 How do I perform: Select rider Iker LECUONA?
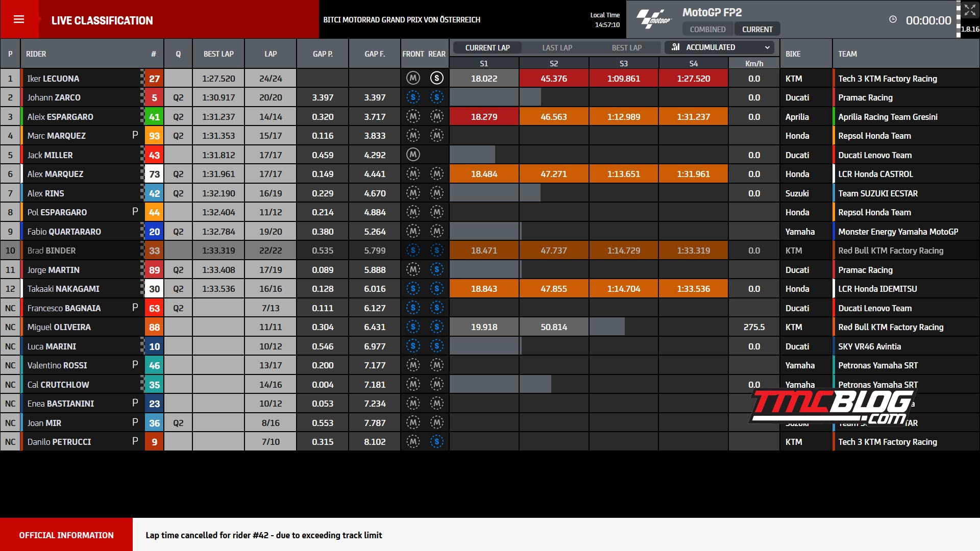(53, 78)
